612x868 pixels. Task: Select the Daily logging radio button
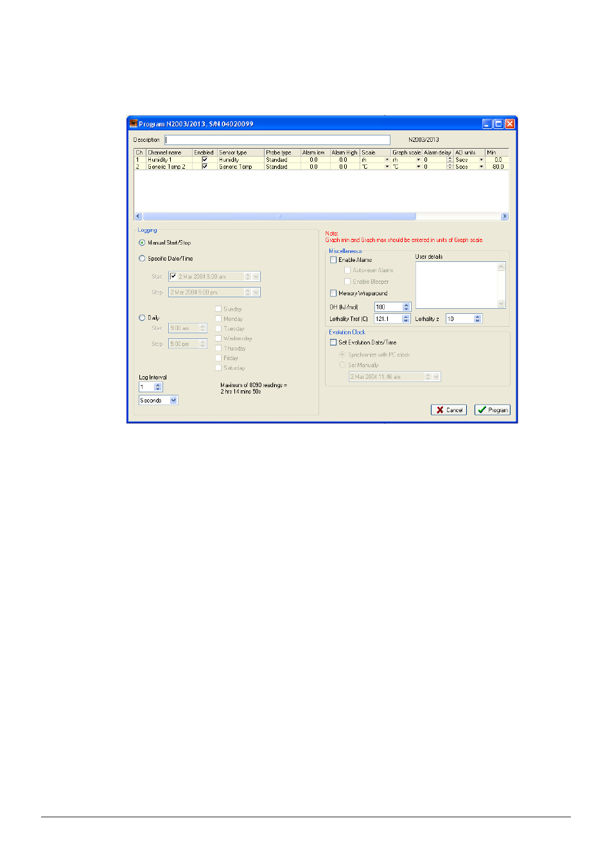click(x=142, y=317)
